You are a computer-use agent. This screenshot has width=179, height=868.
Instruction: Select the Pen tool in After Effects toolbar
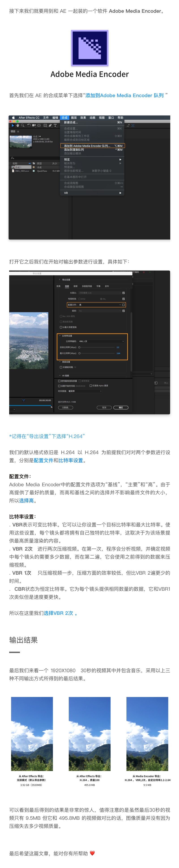click(50, 125)
